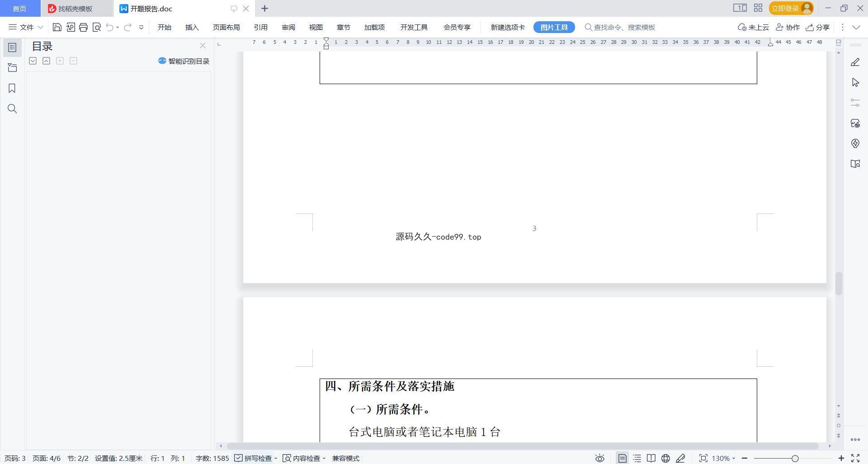
Task: Click zoom in plus button
Action: 841,458
